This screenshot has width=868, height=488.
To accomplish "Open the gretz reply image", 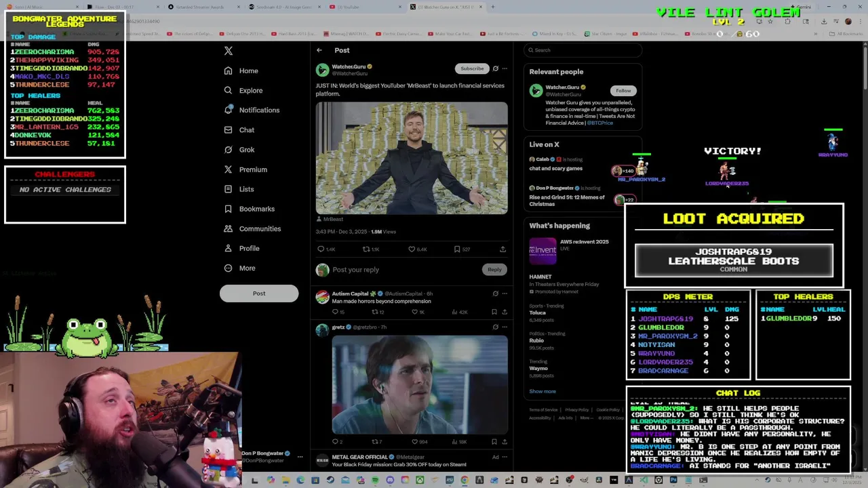I will point(420,384).
